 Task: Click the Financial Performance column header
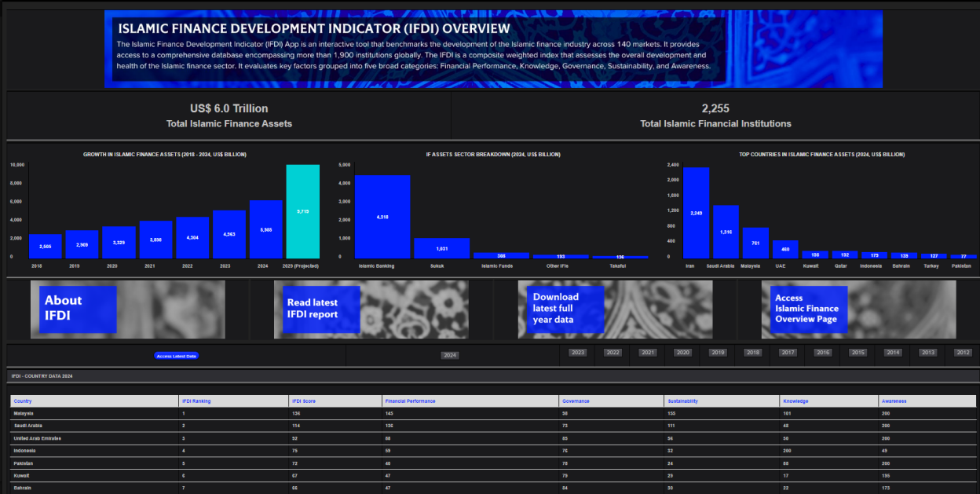pos(410,401)
